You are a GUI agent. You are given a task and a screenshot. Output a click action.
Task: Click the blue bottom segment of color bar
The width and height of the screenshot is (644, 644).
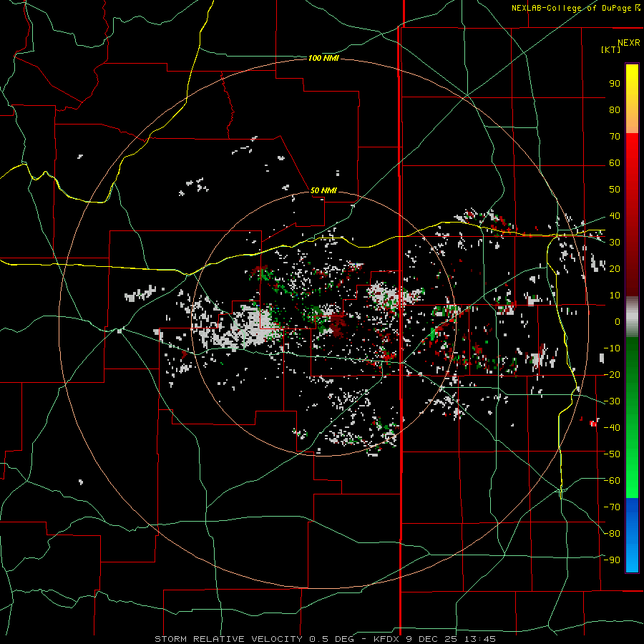[632, 535]
